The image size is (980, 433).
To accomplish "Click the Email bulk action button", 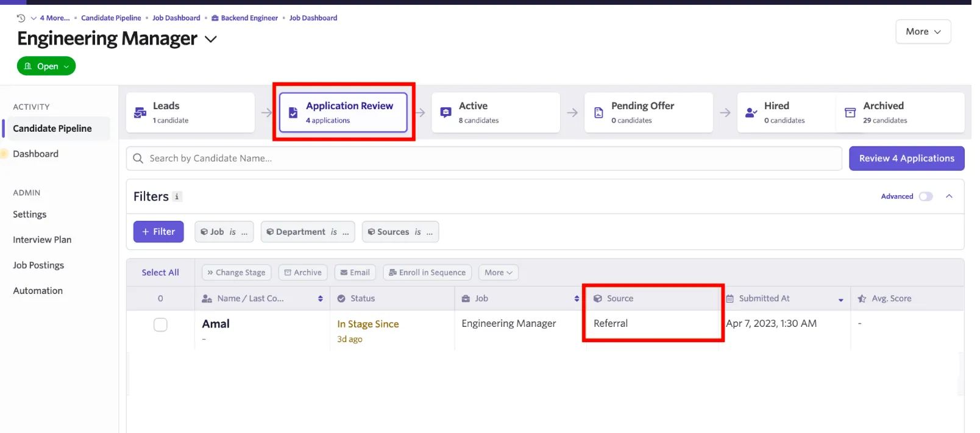I will click(355, 273).
